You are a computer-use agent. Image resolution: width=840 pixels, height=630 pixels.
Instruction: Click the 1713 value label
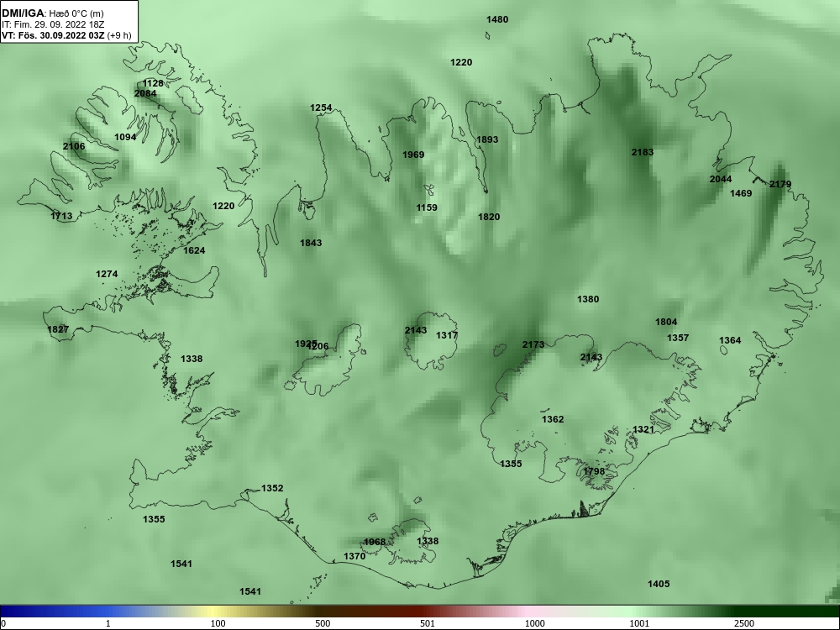[61, 217]
